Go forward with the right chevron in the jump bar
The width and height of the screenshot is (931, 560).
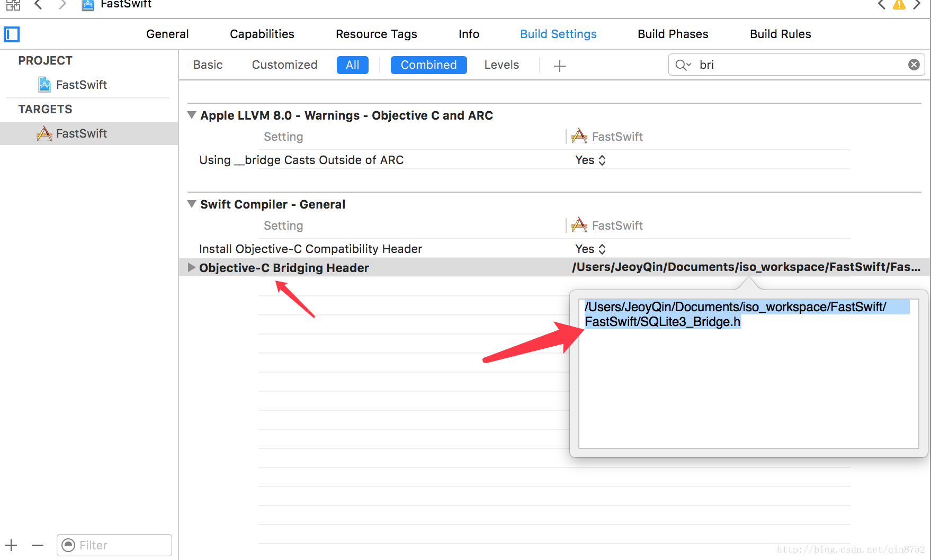[x=62, y=5]
